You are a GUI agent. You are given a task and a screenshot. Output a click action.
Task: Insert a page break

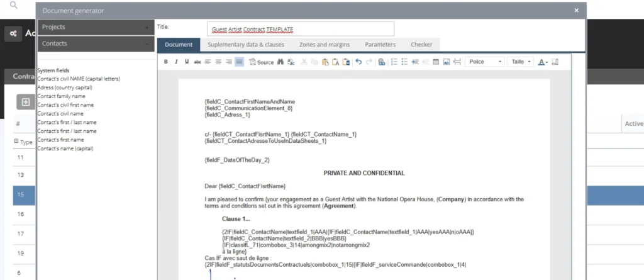(x=457, y=62)
